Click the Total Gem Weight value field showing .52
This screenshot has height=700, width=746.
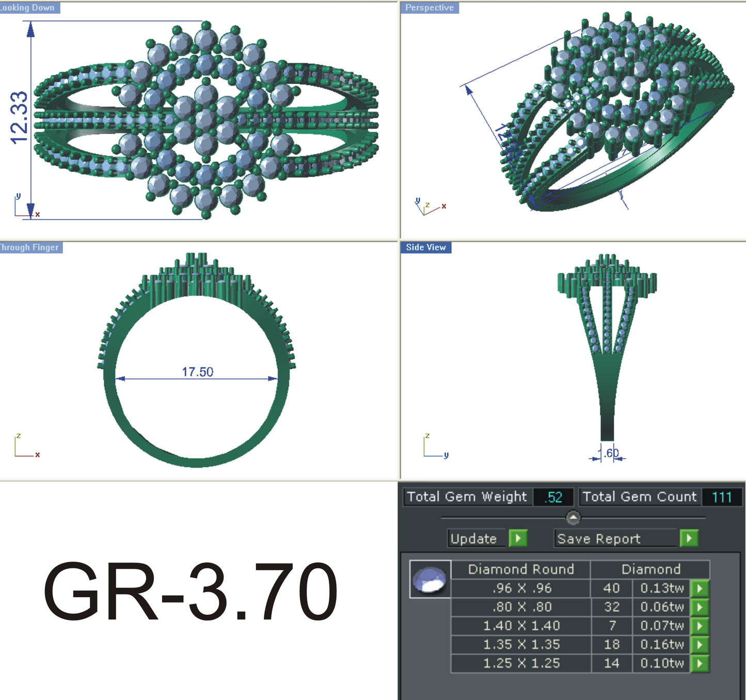pos(552,497)
